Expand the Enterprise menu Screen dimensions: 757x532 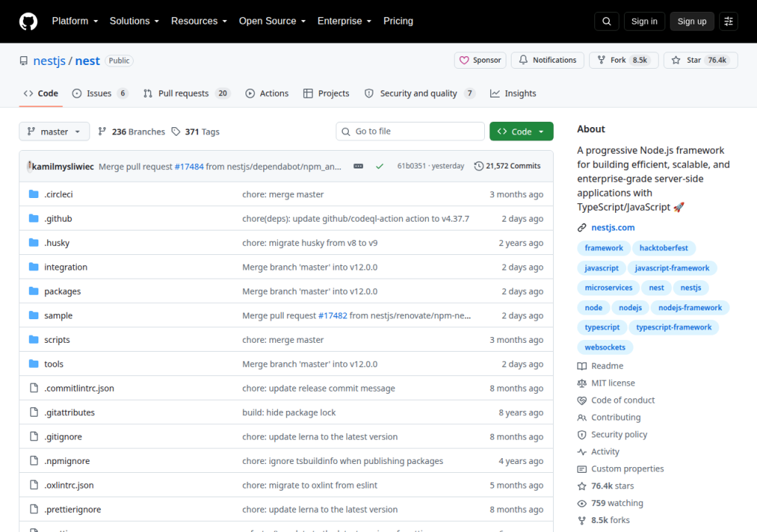pos(344,21)
